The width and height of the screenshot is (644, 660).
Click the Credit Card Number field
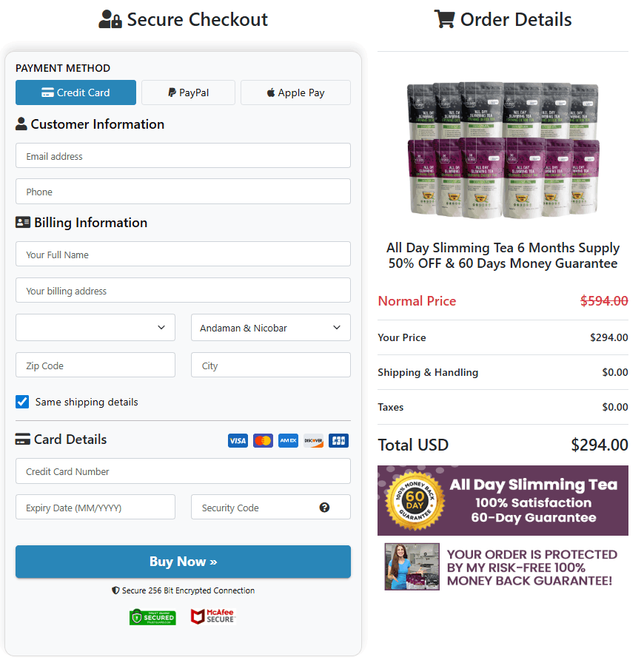click(x=183, y=471)
